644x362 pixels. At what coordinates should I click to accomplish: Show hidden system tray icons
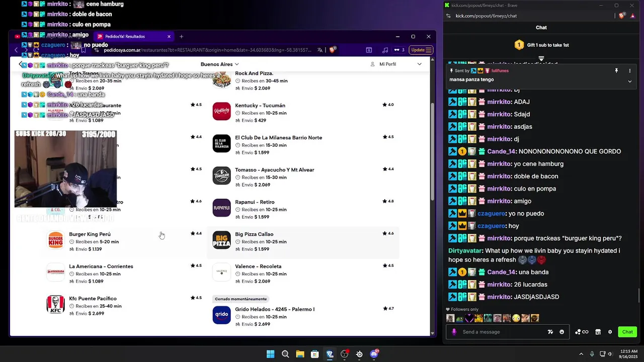click(x=582, y=354)
